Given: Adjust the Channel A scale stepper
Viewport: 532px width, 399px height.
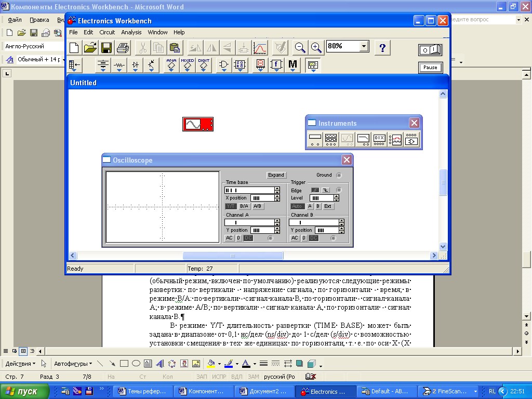Looking at the screenshot, I should 277,222.
